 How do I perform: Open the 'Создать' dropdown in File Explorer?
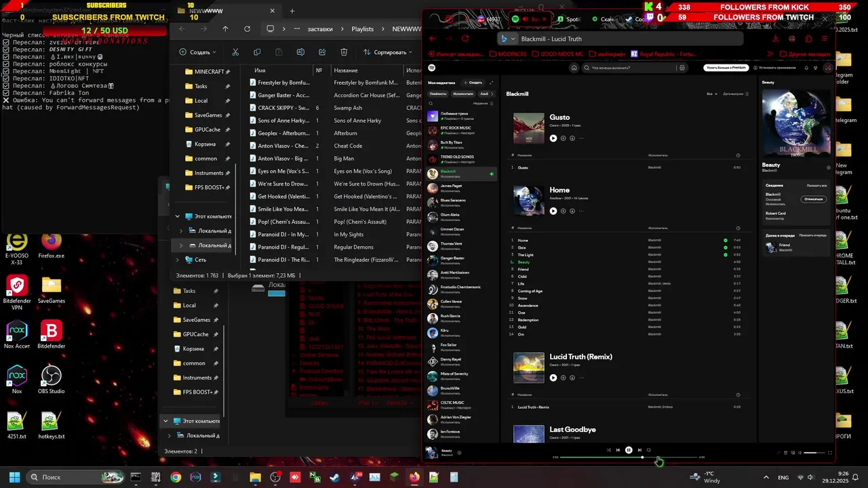click(x=198, y=52)
